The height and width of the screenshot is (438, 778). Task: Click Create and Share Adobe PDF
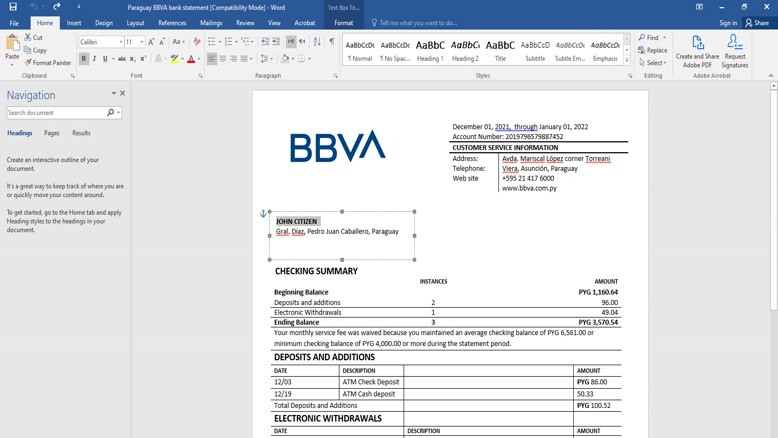697,51
